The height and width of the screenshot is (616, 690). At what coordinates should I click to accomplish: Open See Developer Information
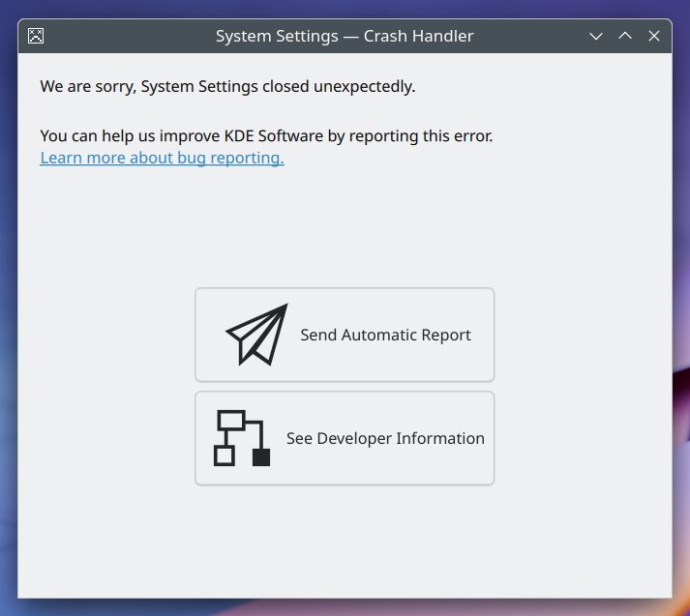[345, 438]
